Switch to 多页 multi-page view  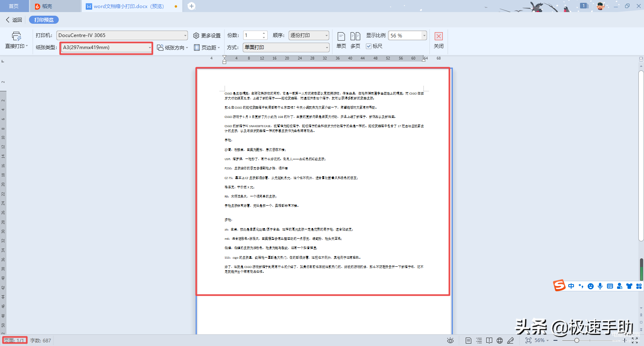355,40
